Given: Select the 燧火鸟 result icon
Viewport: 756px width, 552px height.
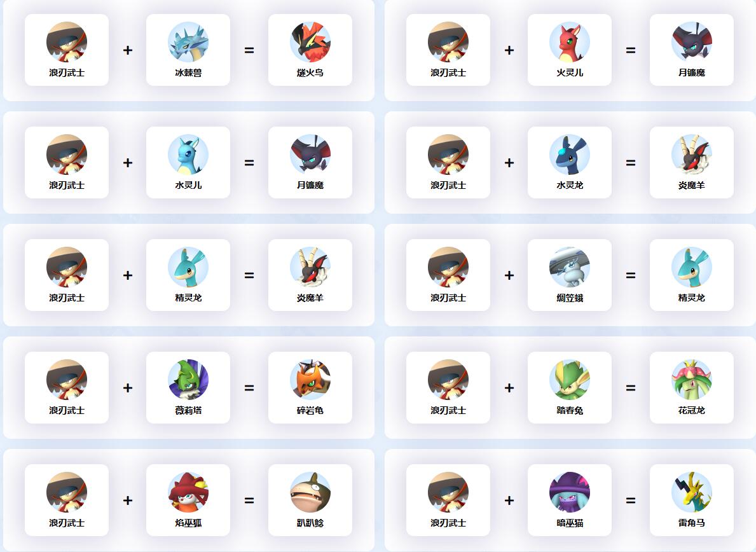Looking at the screenshot, I should click(310, 42).
